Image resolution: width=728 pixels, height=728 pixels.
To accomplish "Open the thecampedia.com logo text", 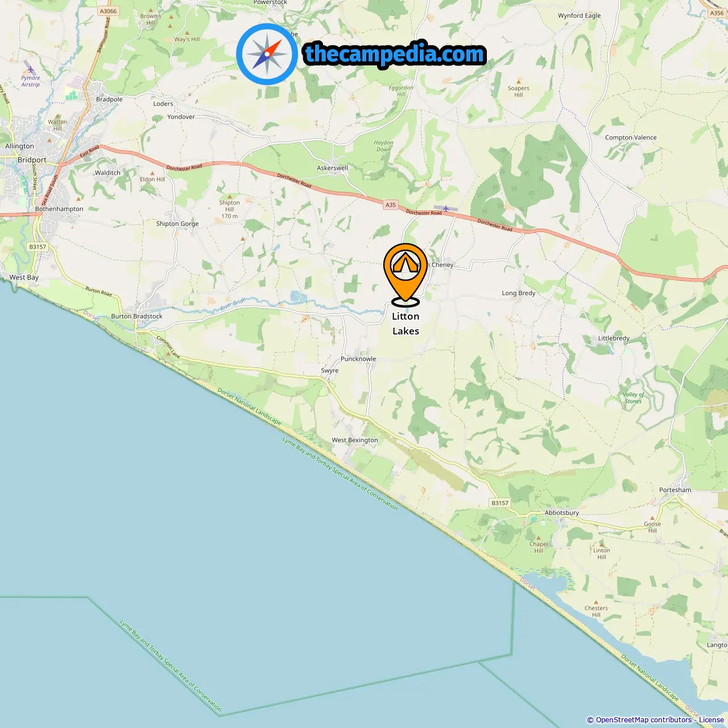I will tap(395, 55).
